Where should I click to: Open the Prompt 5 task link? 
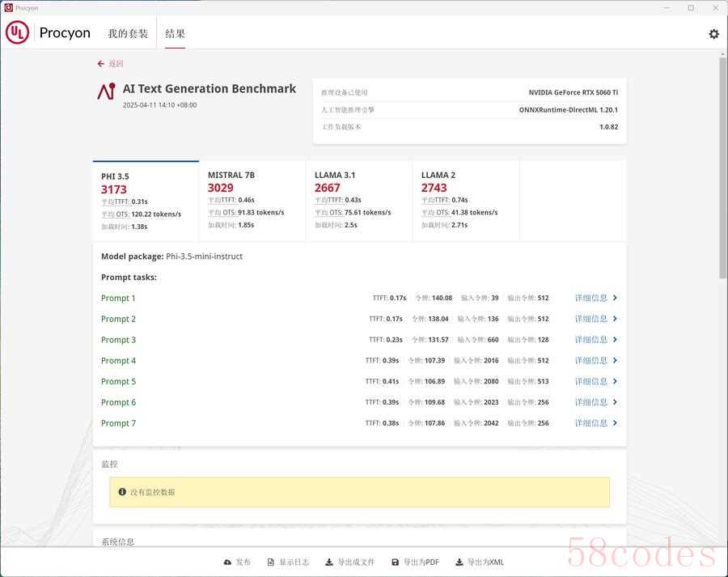(118, 382)
